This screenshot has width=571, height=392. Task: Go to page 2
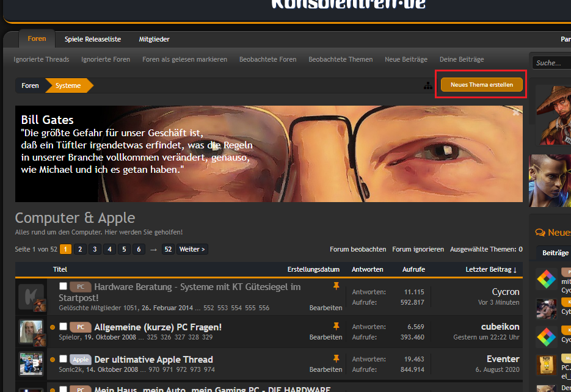pyautogui.click(x=80, y=249)
